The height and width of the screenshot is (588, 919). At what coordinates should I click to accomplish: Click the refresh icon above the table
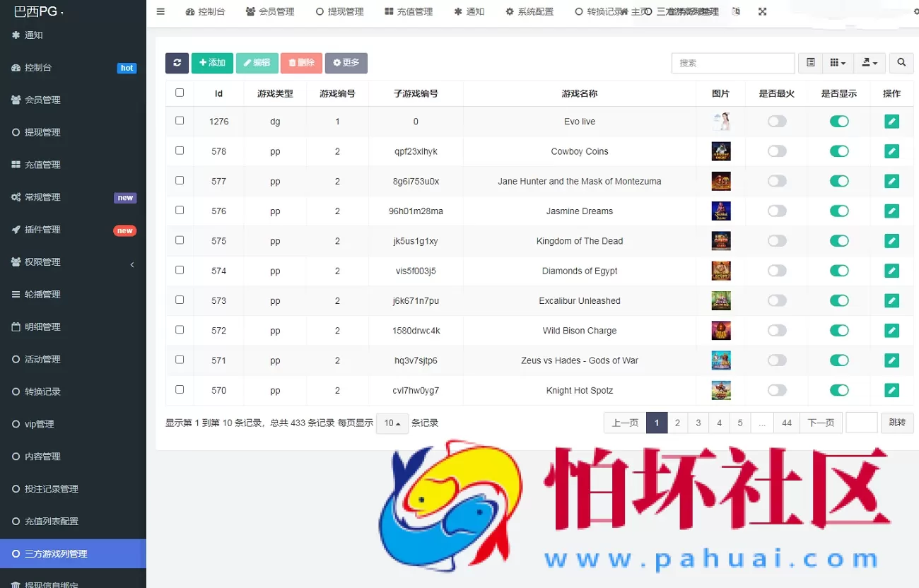(177, 63)
